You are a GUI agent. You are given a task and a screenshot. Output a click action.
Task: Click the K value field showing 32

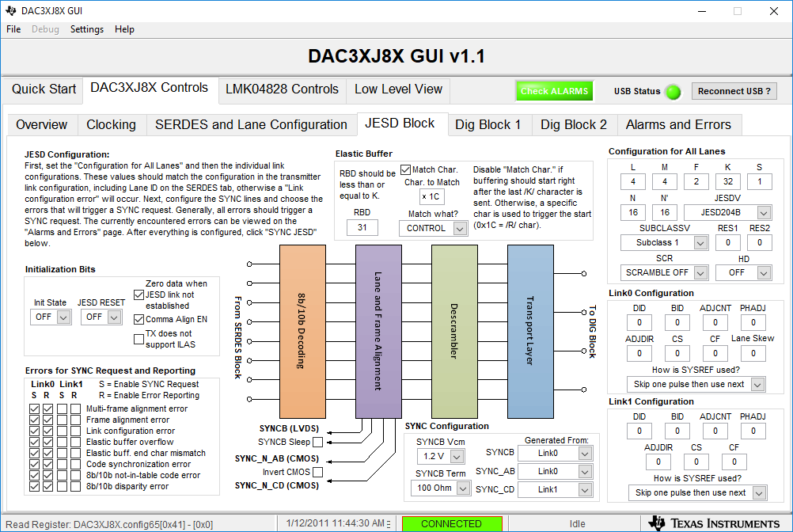728,181
